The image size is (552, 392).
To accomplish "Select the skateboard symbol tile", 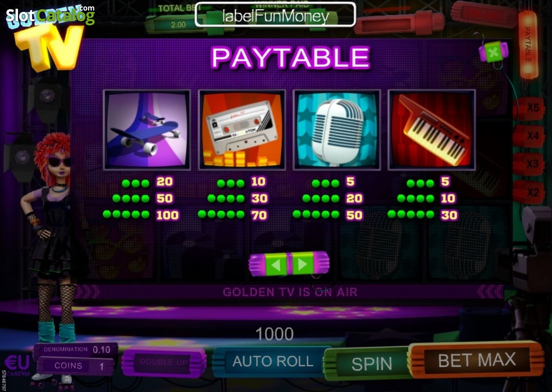I will (x=147, y=130).
